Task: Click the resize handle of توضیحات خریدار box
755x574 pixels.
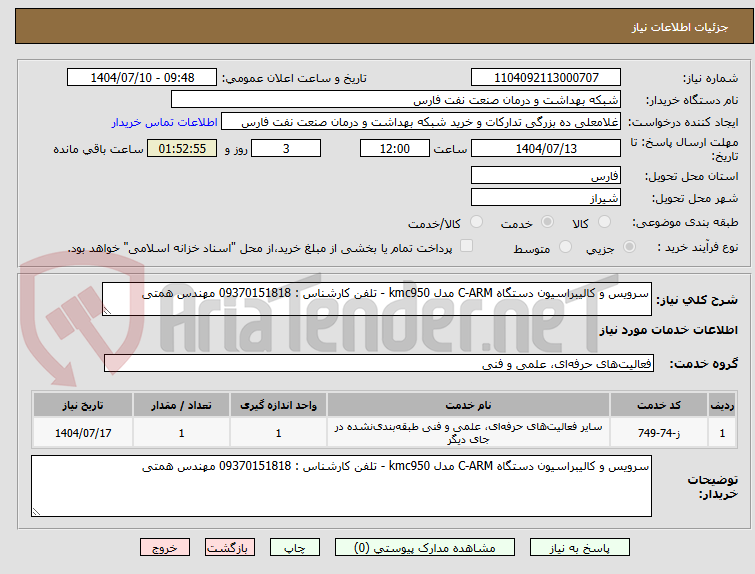Action: pos(36,512)
